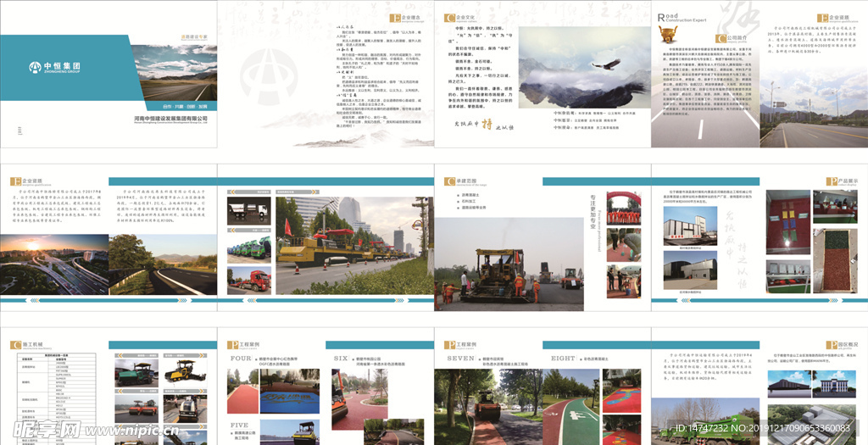Open the red and green bike lane photo

click(570, 407)
